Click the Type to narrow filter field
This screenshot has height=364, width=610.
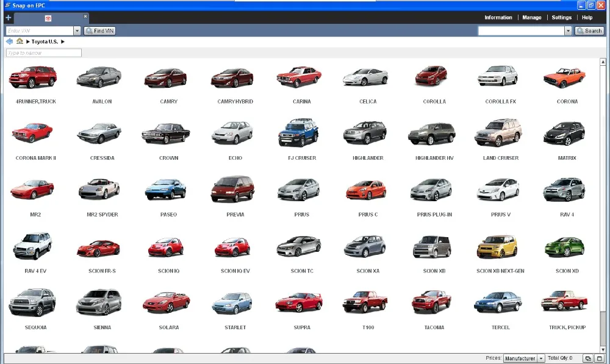43,52
